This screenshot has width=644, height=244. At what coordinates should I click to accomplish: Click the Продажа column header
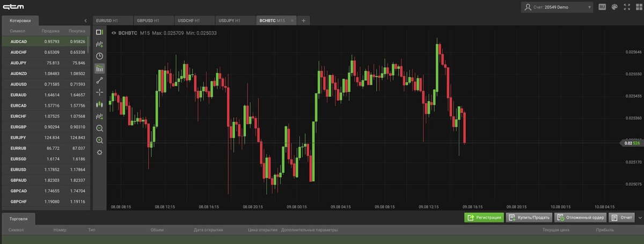[51, 31]
